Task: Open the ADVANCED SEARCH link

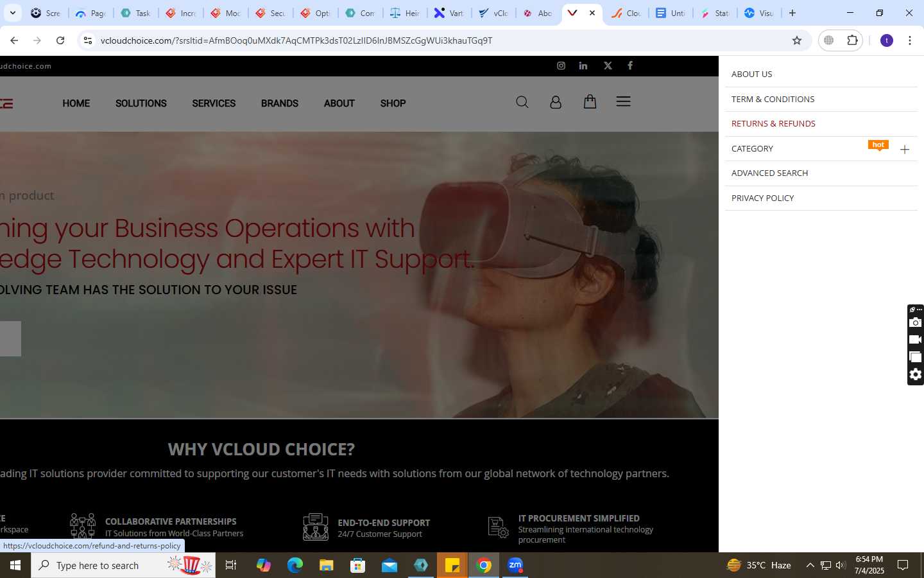Action: click(x=769, y=173)
